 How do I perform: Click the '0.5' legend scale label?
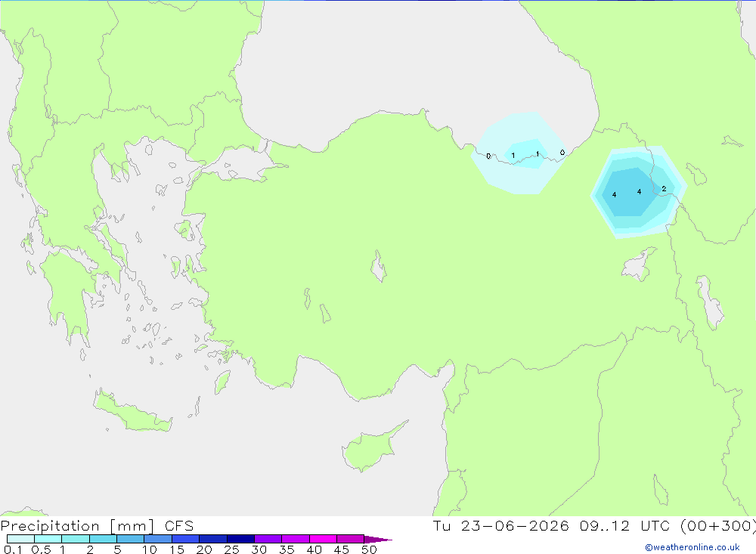41,549
